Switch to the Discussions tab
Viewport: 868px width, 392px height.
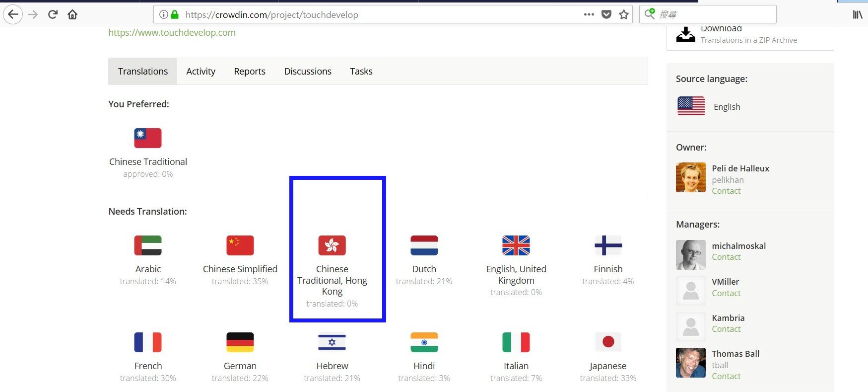308,72
